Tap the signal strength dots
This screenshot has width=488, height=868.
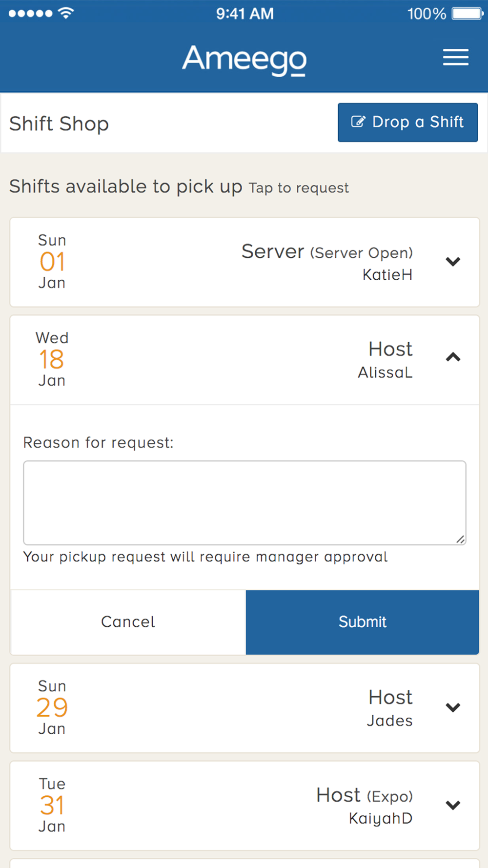[x=30, y=13]
